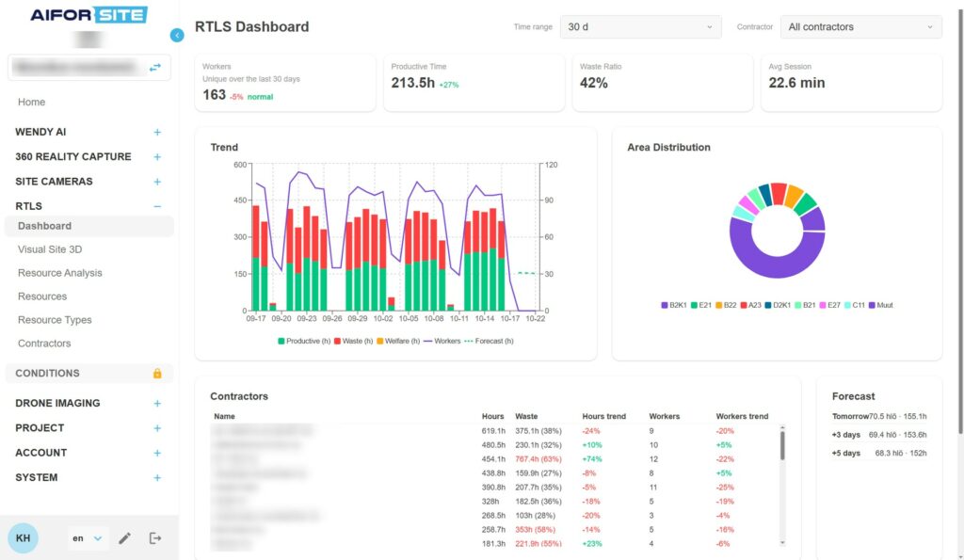Image resolution: width=964 pixels, height=560 pixels.
Task: Click the CONDITIONS locked section
Action: (89, 373)
